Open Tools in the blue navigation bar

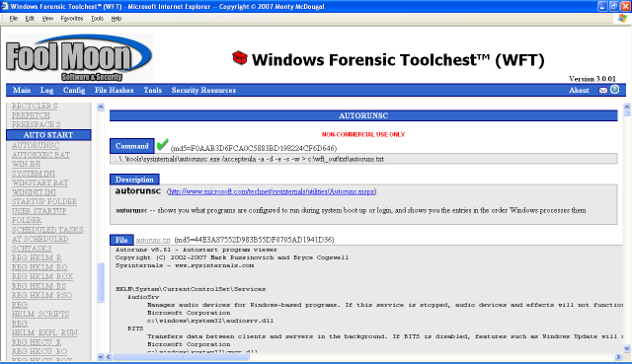point(153,90)
